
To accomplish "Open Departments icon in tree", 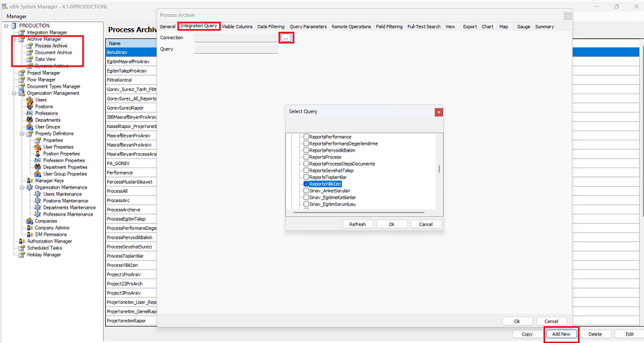I will click(x=30, y=120).
